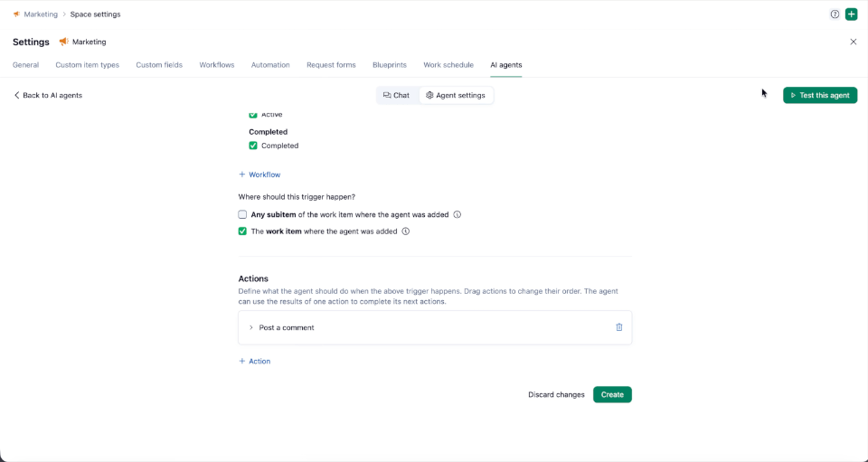
Task: Go to the Workflows tab
Action: pyautogui.click(x=217, y=65)
